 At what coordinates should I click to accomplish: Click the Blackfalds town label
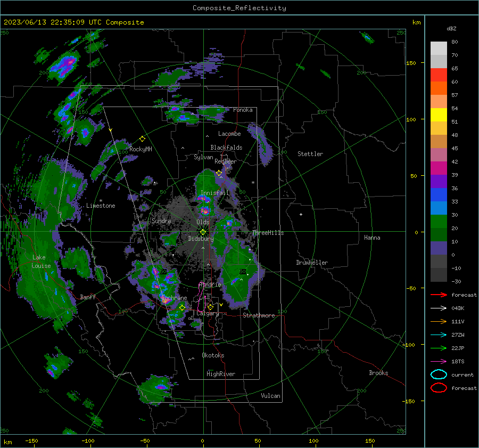(226, 148)
